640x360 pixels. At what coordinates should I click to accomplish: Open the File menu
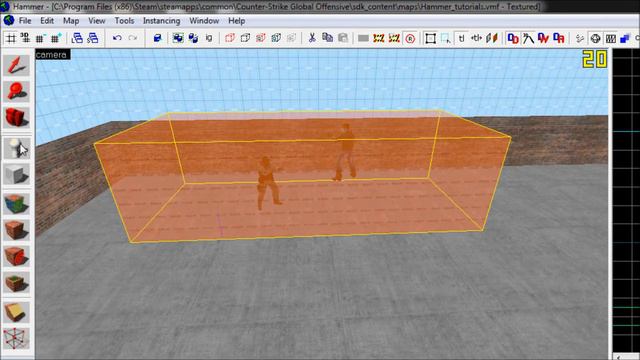click(25, 21)
